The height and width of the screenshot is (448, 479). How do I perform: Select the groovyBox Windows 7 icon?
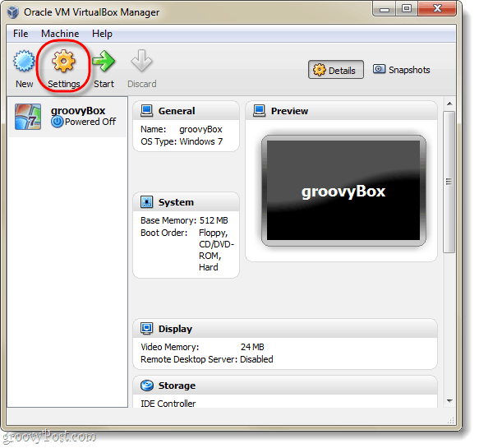[x=28, y=117]
